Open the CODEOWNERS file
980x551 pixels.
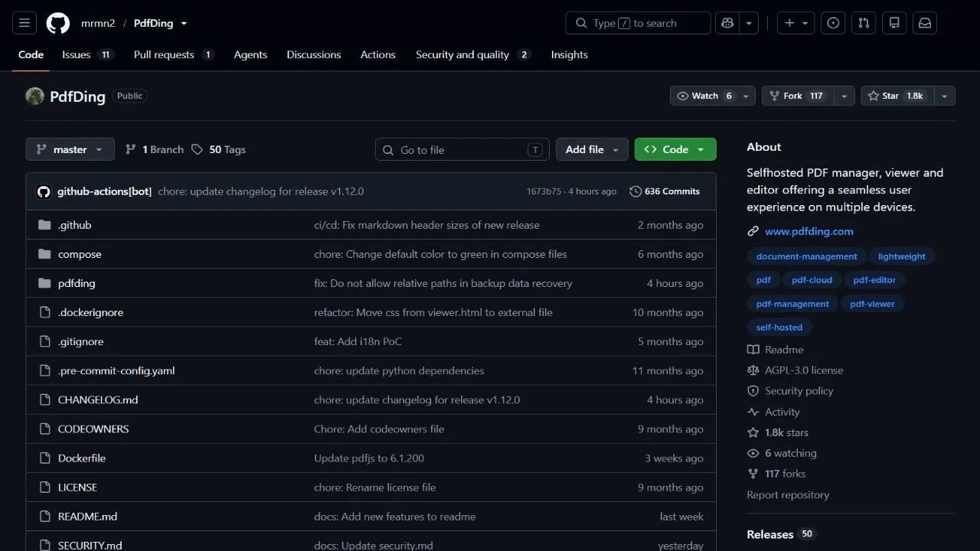(x=93, y=429)
